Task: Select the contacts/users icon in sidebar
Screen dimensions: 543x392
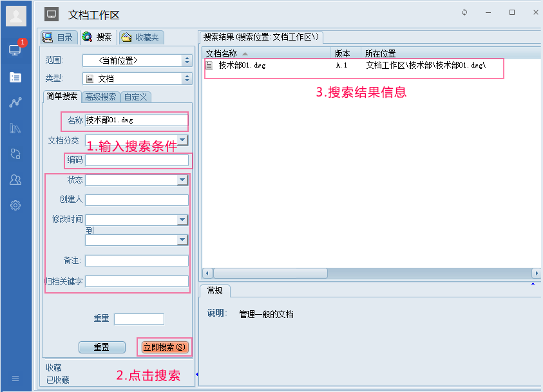Action: (x=14, y=180)
